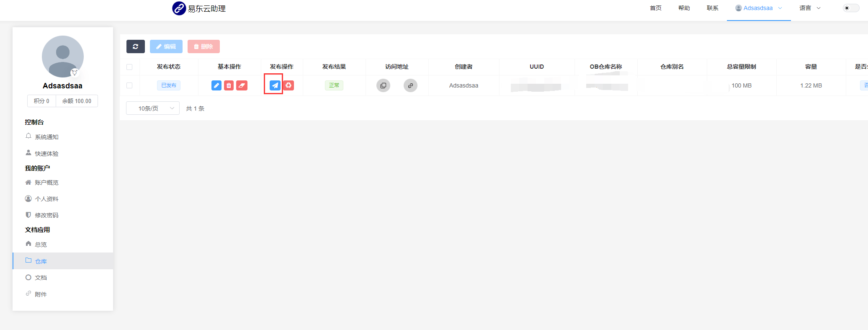Toggle the light/dark theme switch
Screen dimensions: 868x330
click(851, 8)
